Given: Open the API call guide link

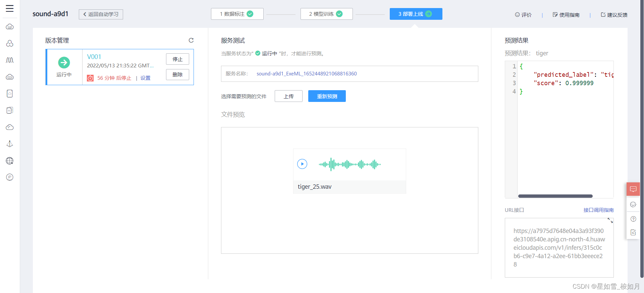Looking at the screenshot, I should tap(598, 210).
